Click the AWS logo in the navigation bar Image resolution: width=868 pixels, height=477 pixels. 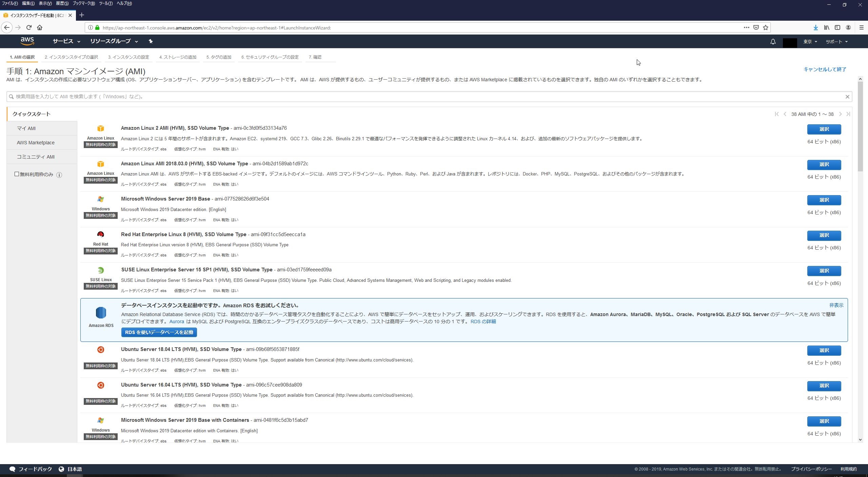pyautogui.click(x=27, y=41)
